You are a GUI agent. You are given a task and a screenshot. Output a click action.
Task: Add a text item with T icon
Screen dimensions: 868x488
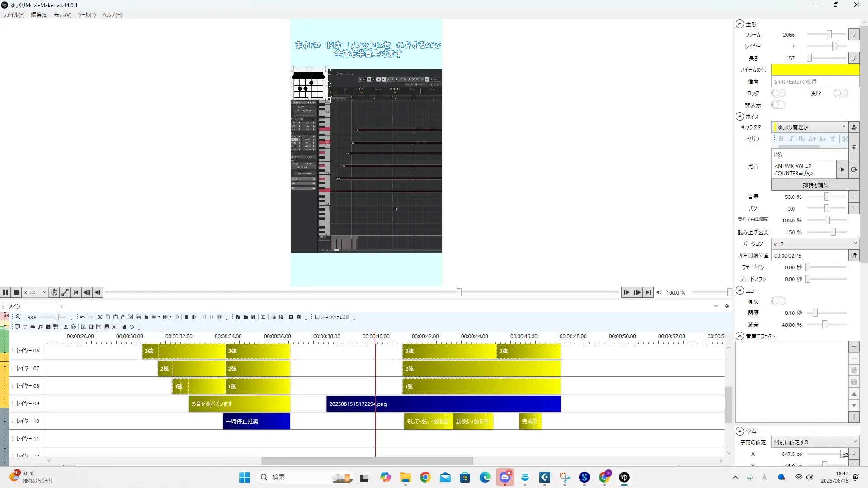(25, 327)
